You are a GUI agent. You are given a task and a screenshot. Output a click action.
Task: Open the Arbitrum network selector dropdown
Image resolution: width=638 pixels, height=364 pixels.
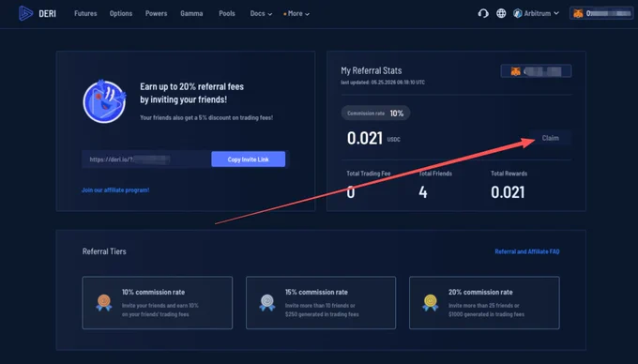(537, 13)
